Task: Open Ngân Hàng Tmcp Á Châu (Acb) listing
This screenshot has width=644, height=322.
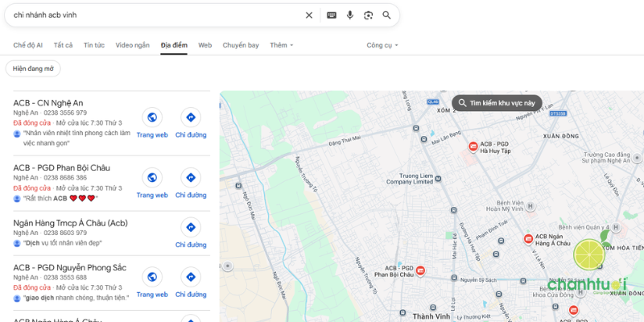Action: [x=70, y=224]
